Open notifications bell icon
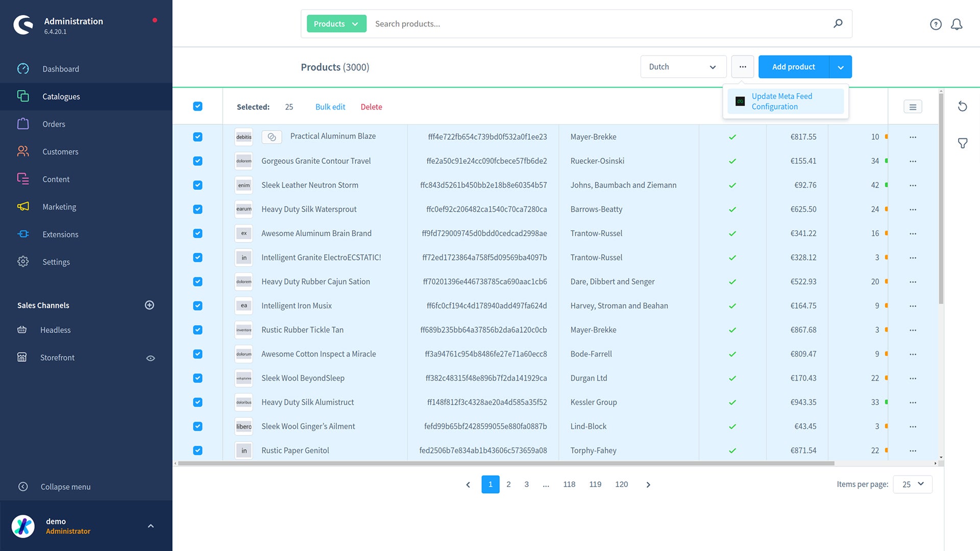 pos(957,24)
